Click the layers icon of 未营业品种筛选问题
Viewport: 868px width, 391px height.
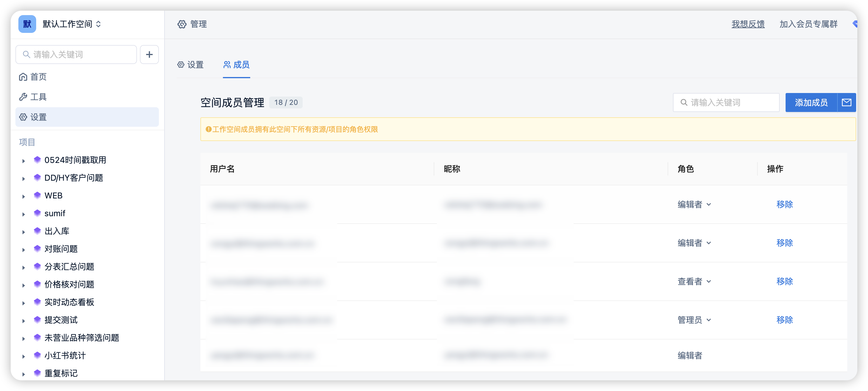(37, 337)
